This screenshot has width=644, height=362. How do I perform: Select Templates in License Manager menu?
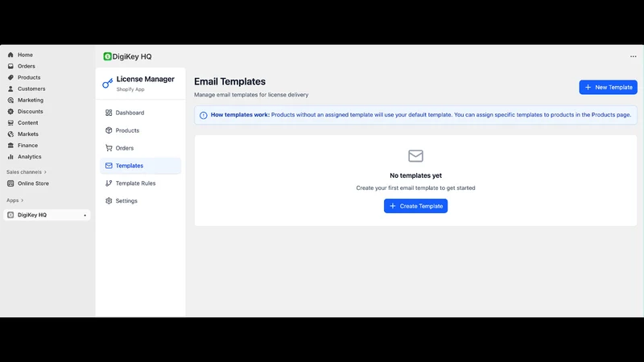[140, 166]
